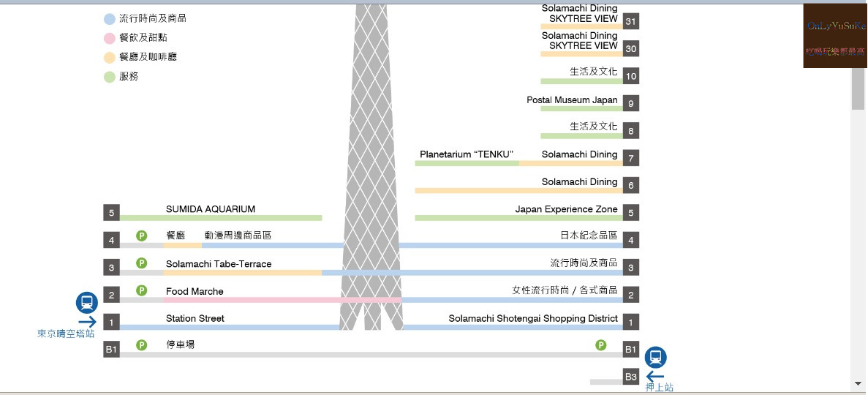This screenshot has height=395, width=868.
Task: Open Solamachi Shotengai Shopping District
Action: (533, 319)
